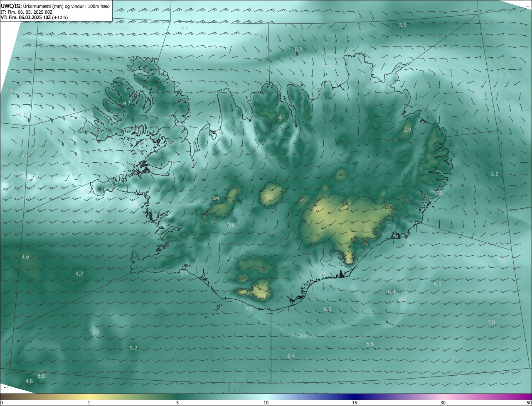Image resolution: width=532 pixels, height=406 pixels.
Task: Click the 15 tick on the color scale
Action: point(355,403)
